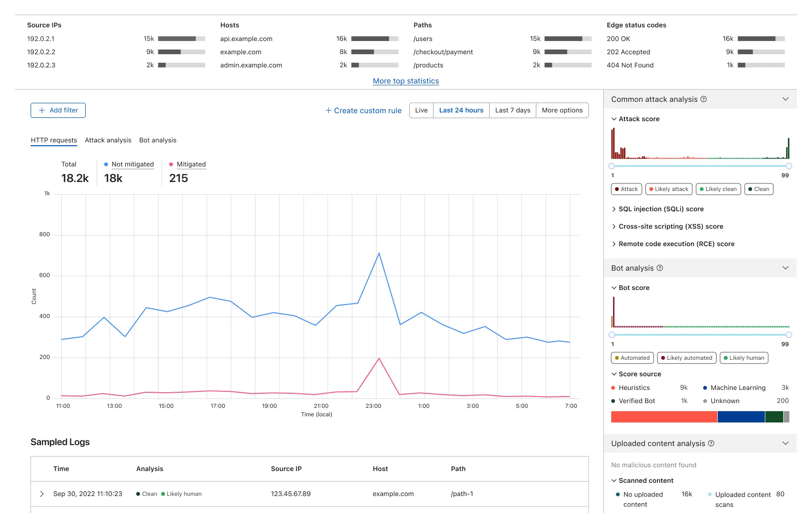Select the Last 7 days time range

512,110
